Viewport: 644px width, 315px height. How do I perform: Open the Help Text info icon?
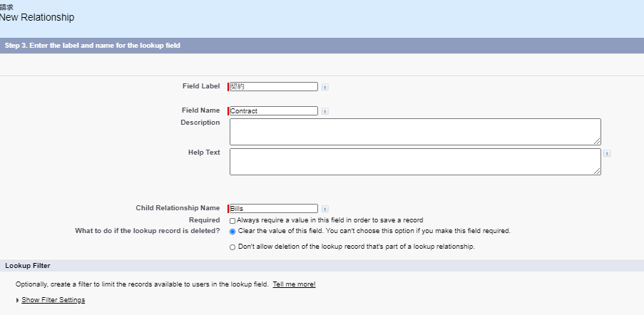(x=607, y=153)
